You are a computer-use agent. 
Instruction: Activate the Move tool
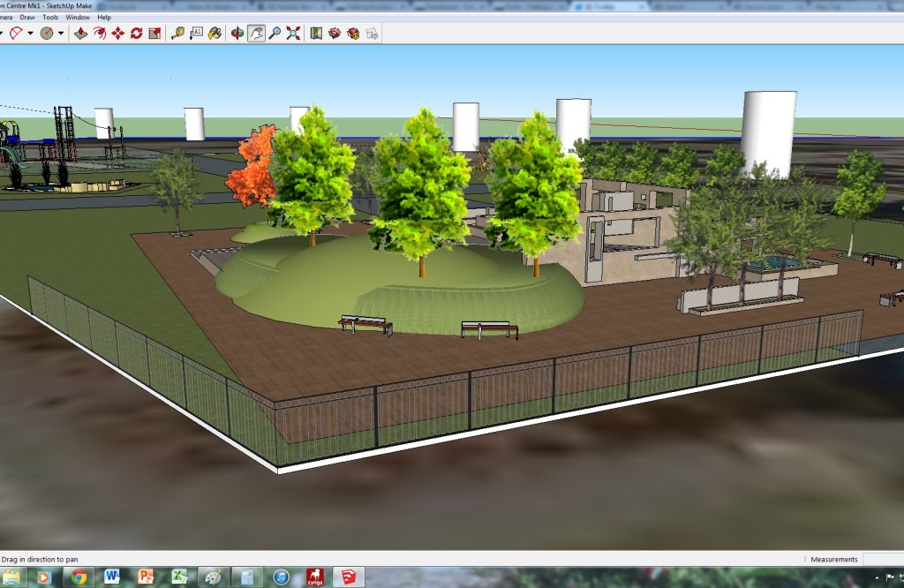[117, 34]
